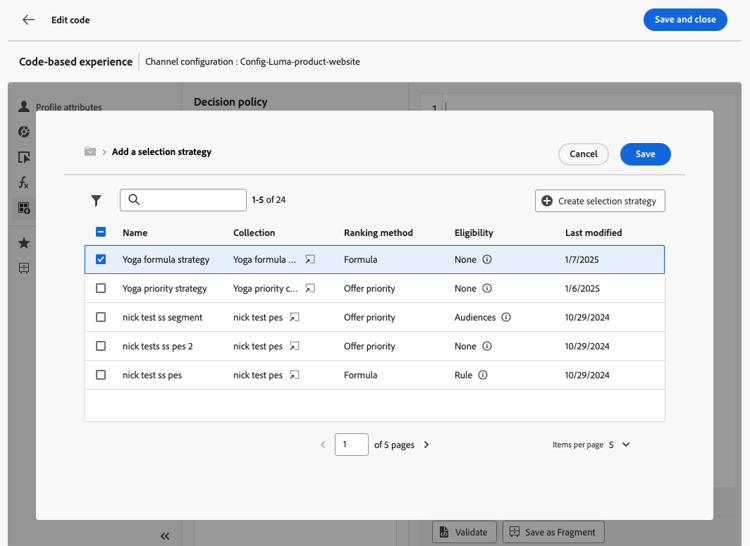Click the back arrow next to Edit code
This screenshot has width=750, height=546.
28,20
